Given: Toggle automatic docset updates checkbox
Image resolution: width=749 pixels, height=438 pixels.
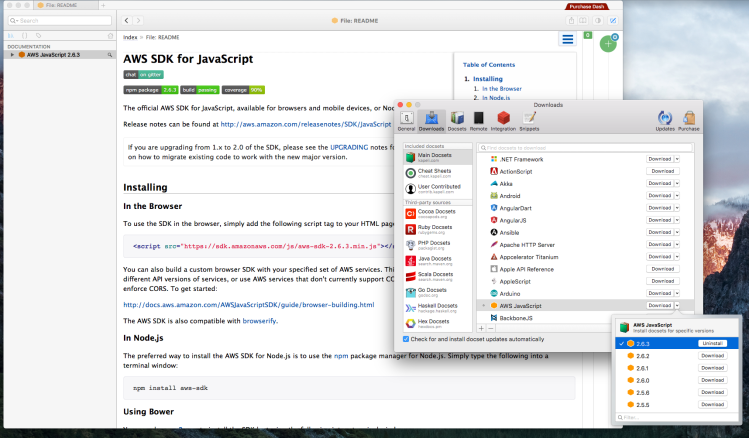Looking at the screenshot, I should pyautogui.click(x=406, y=339).
